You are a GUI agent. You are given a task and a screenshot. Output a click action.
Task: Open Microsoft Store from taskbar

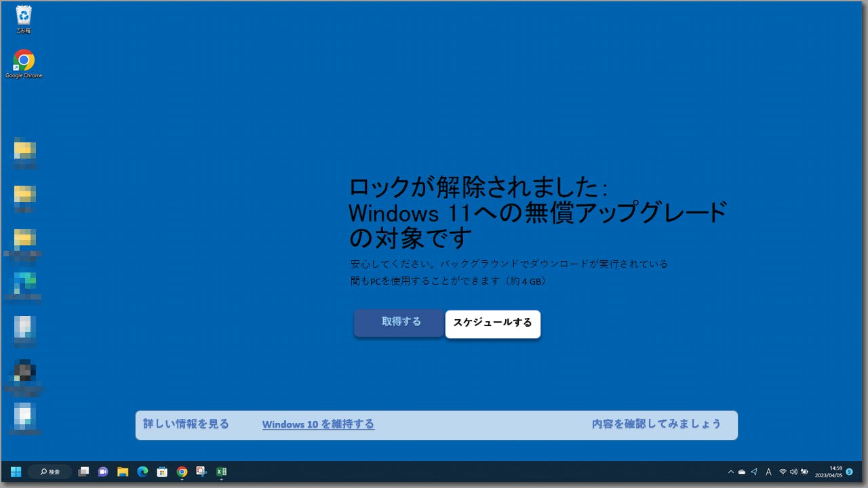(162, 472)
